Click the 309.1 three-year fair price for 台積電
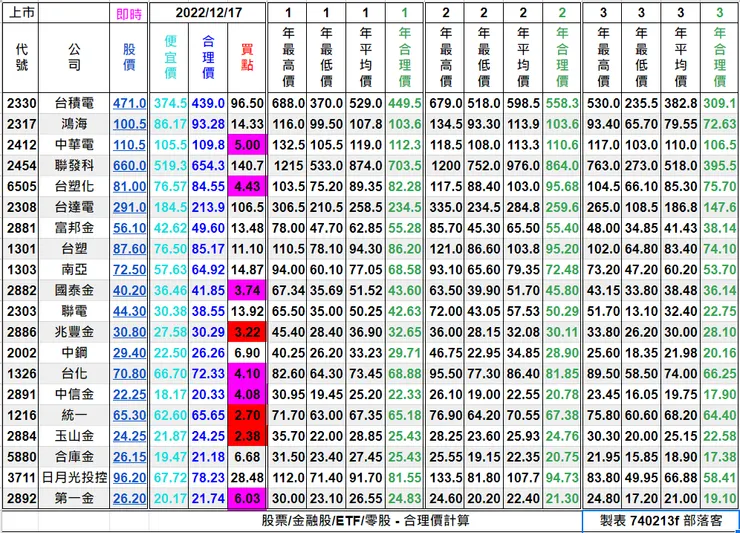This screenshot has width=740, height=533. click(x=719, y=103)
